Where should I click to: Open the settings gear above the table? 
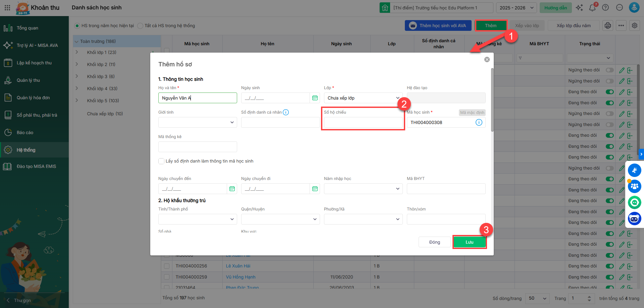(x=634, y=25)
